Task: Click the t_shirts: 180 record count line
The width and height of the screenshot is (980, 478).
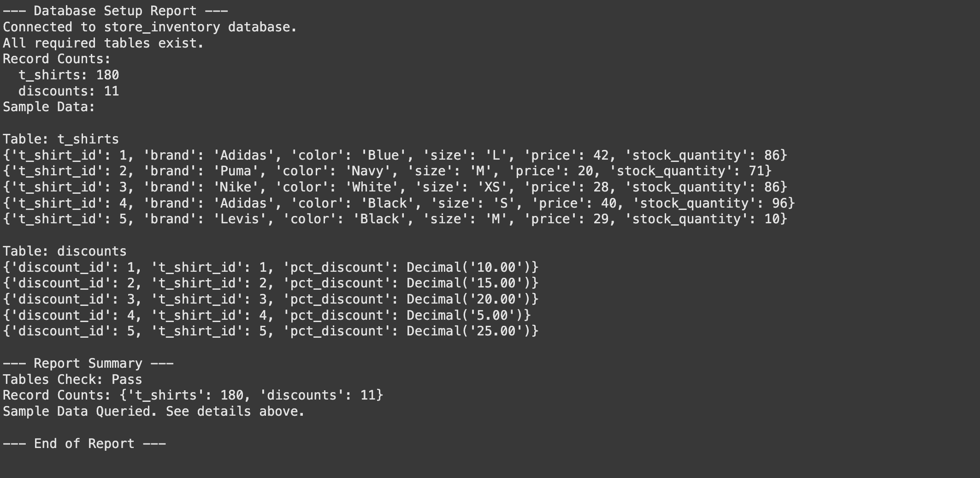Action: 69,75
